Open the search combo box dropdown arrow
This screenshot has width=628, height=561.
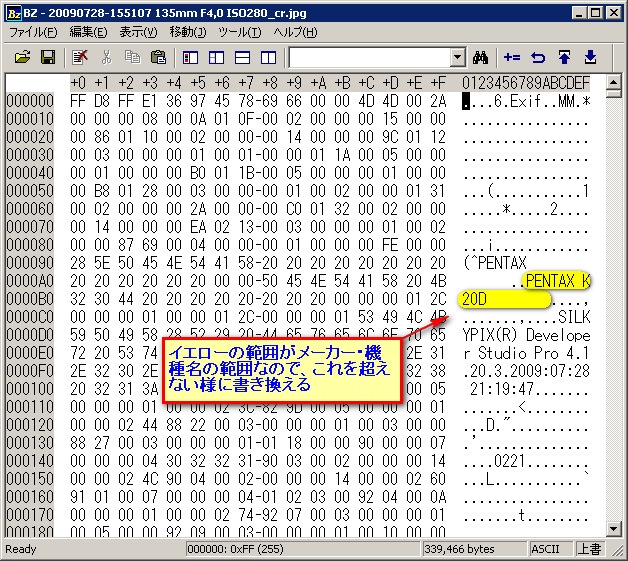click(457, 58)
